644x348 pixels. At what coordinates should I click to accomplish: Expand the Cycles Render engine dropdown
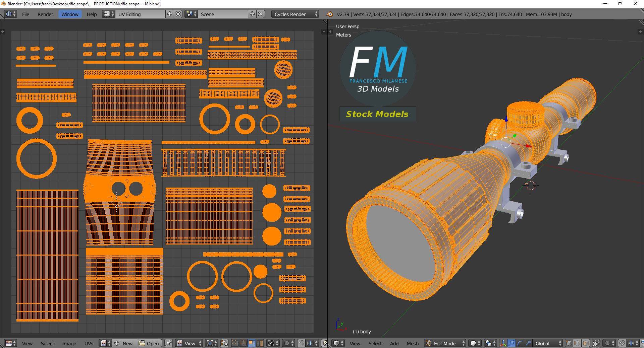[x=295, y=14]
